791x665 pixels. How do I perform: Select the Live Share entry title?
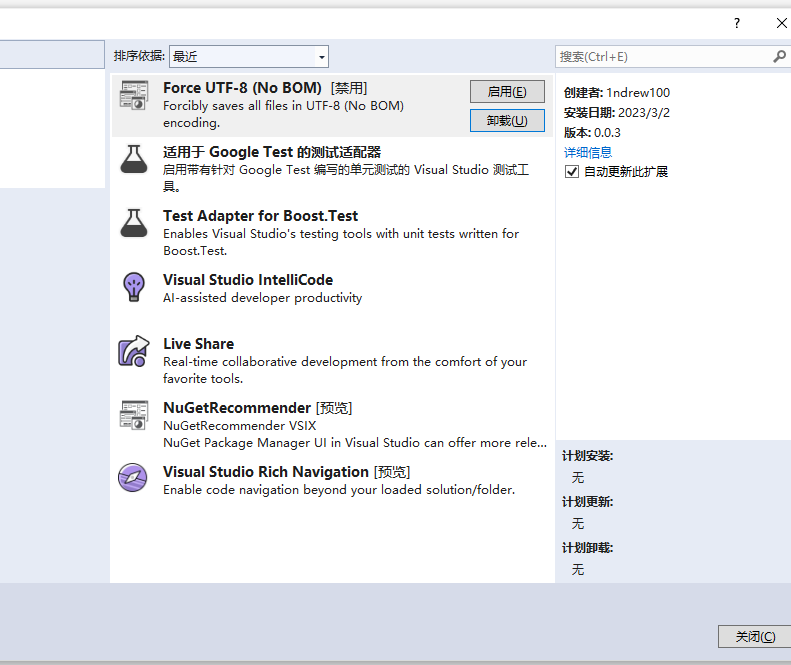pos(198,344)
